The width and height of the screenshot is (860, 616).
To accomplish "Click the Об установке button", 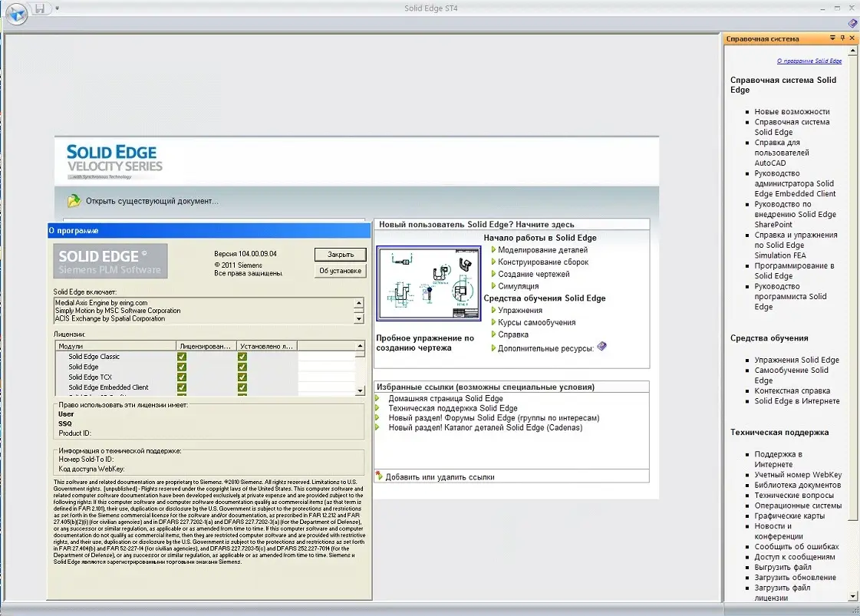I will click(340, 271).
